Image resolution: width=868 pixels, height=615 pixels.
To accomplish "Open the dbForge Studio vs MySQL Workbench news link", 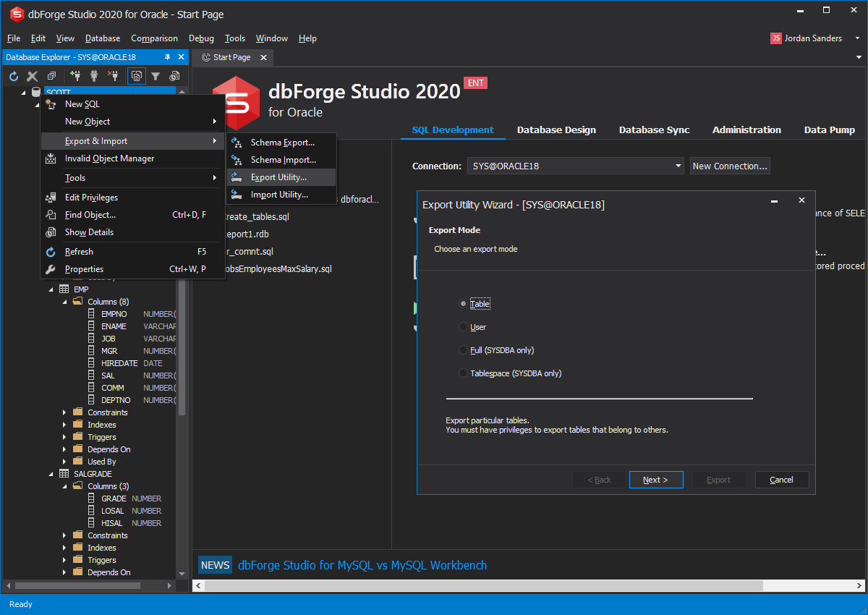I will [x=362, y=565].
